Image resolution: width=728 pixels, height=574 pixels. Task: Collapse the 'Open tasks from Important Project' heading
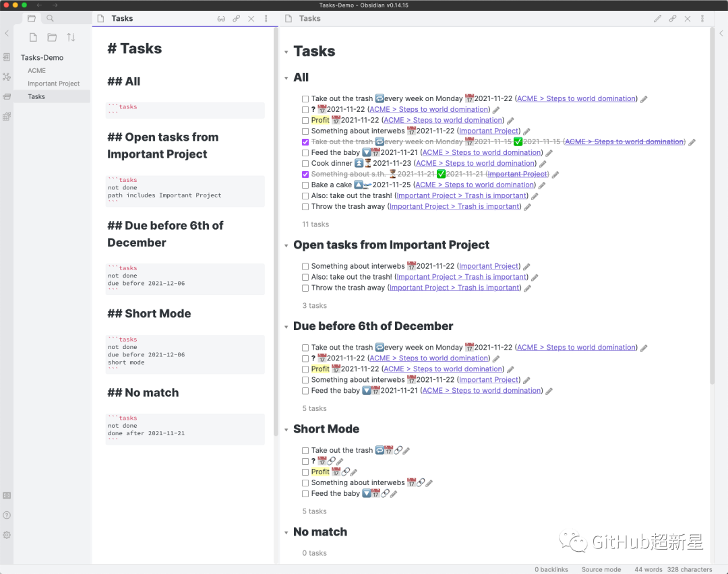286,245
